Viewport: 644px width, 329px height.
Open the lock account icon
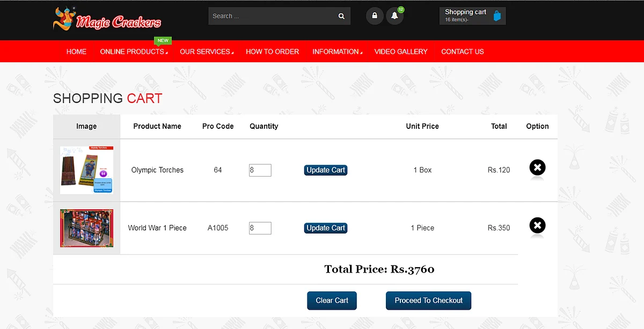pyautogui.click(x=375, y=16)
